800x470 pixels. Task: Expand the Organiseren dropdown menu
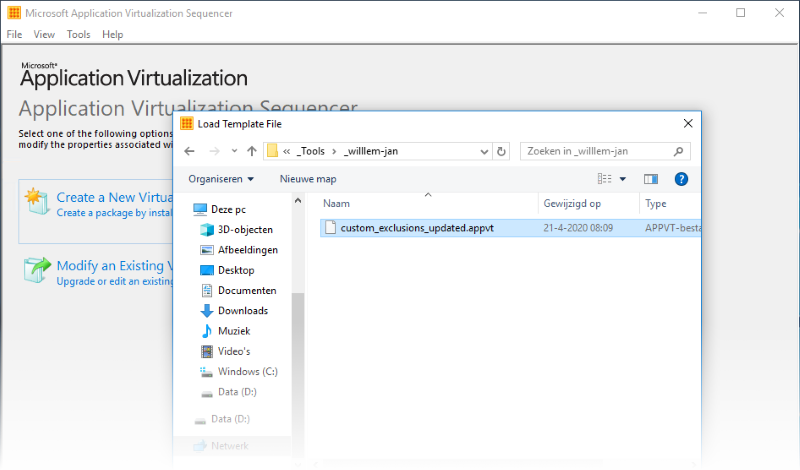click(x=221, y=179)
